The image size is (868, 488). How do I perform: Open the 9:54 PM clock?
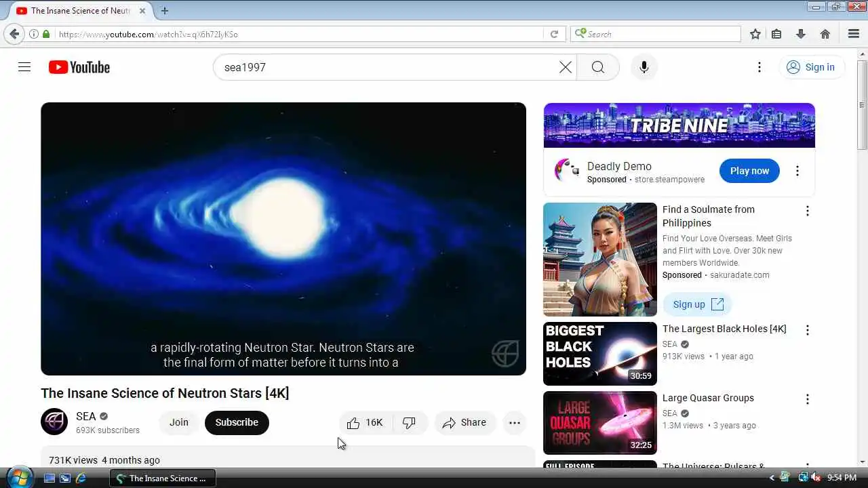pos(842,478)
